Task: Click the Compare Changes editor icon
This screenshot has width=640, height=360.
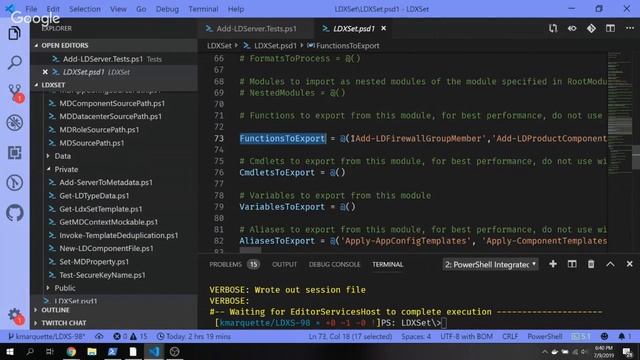Action: (553, 28)
